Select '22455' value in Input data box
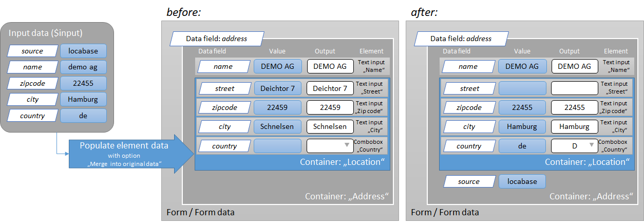This screenshot has width=644, height=224. [84, 83]
